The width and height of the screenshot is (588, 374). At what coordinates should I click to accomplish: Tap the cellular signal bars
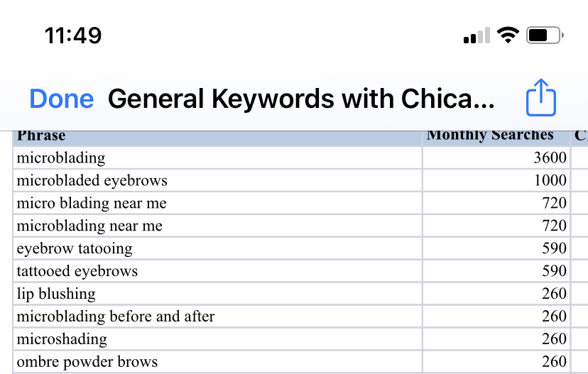[477, 35]
